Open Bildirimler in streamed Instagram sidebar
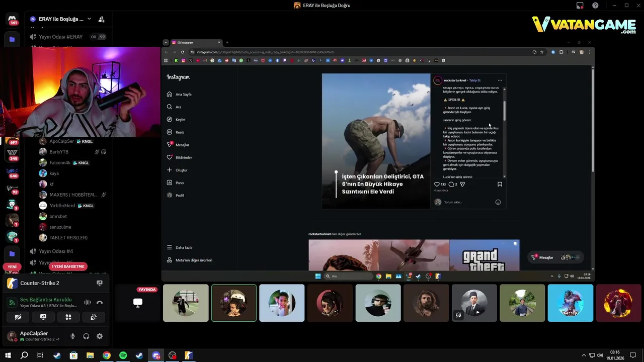 (180, 157)
